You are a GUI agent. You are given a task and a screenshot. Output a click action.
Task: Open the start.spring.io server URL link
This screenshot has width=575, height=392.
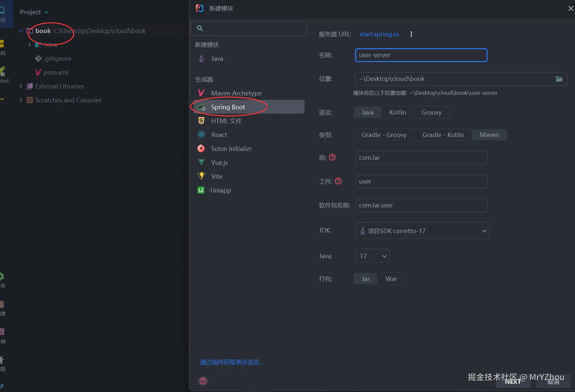pyautogui.click(x=379, y=34)
